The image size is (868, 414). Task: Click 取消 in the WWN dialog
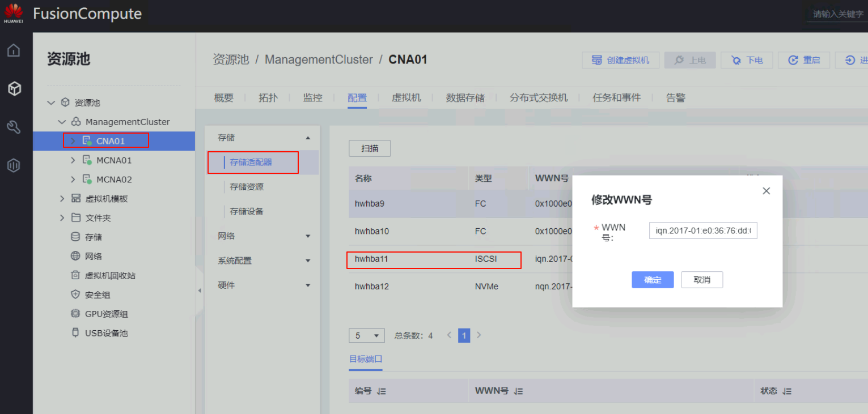pyautogui.click(x=702, y=280)
